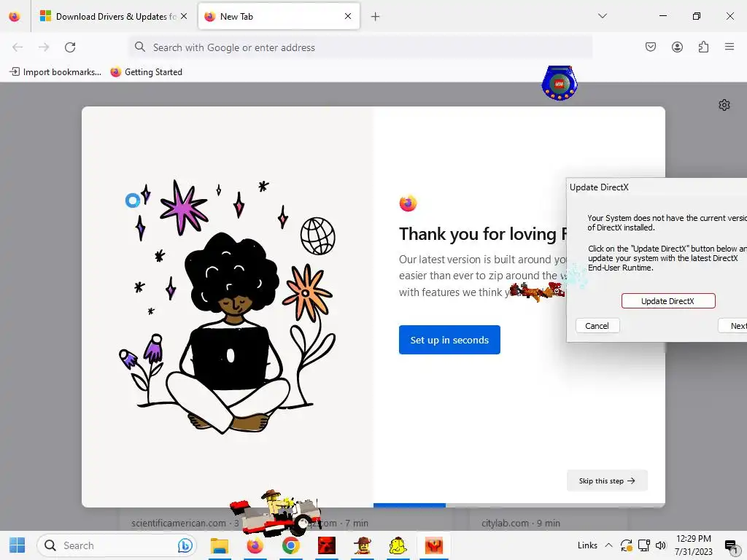The width and height of the screenshot is (747, 560).
Task: Open the cowboy LEGO figure taskbar app
Action: pos(362,545)
